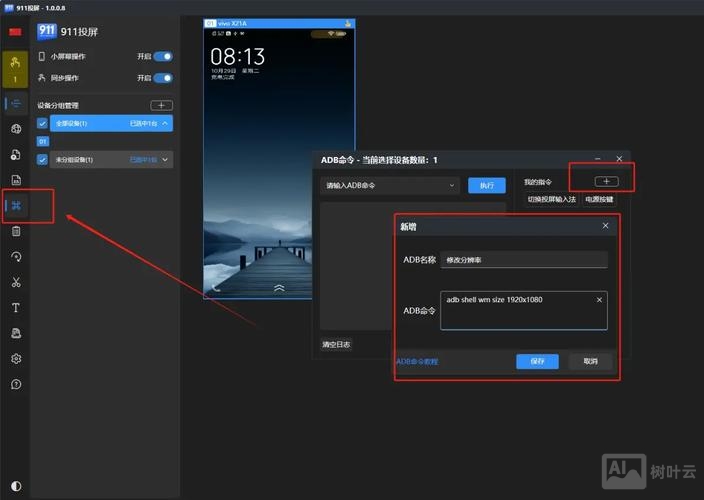The width and height of the screenshot is (704, 500).
Task: Click the globe icon in left sidebar
Action: click(16, 129)
